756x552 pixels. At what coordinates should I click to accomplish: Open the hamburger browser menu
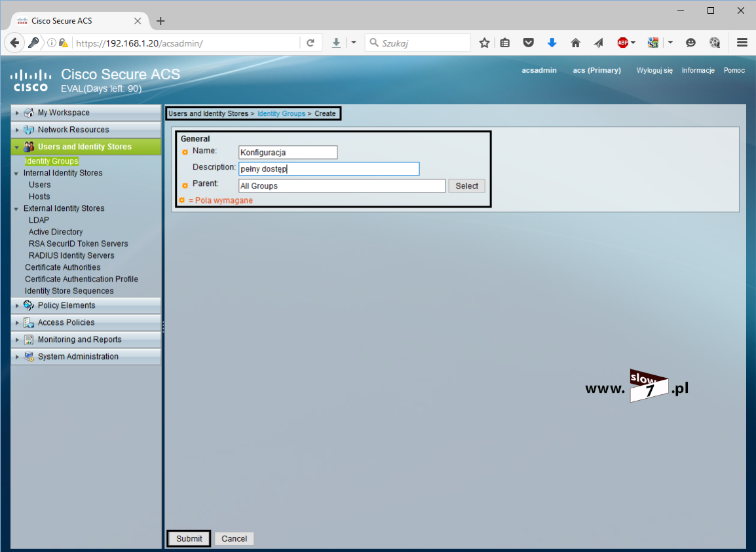coord(742,43)
